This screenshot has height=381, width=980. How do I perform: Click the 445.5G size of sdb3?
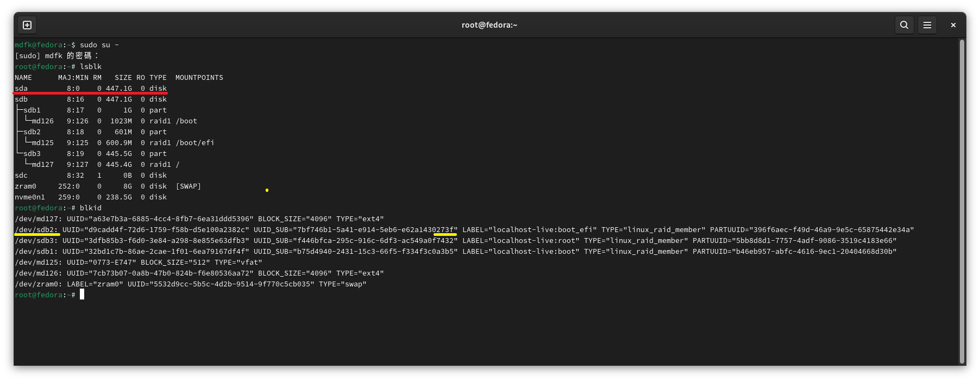click(119, 154)
